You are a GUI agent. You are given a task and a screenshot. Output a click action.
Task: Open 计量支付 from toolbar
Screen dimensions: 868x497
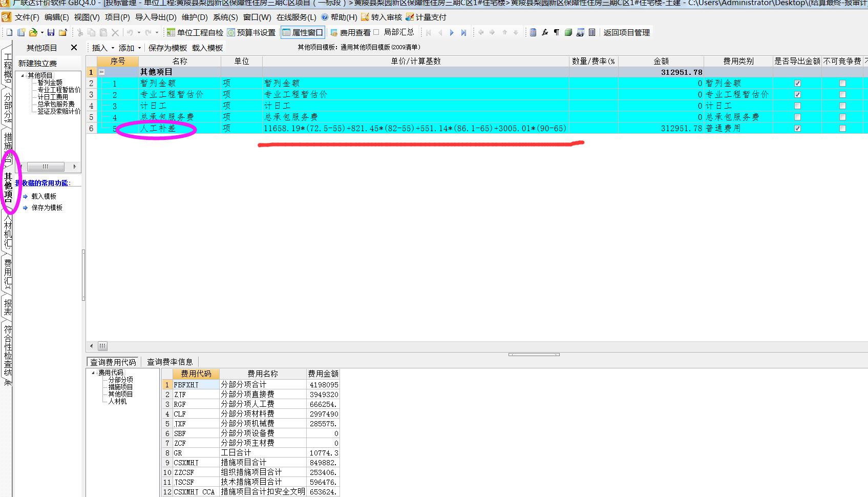(x=426, y=17)
